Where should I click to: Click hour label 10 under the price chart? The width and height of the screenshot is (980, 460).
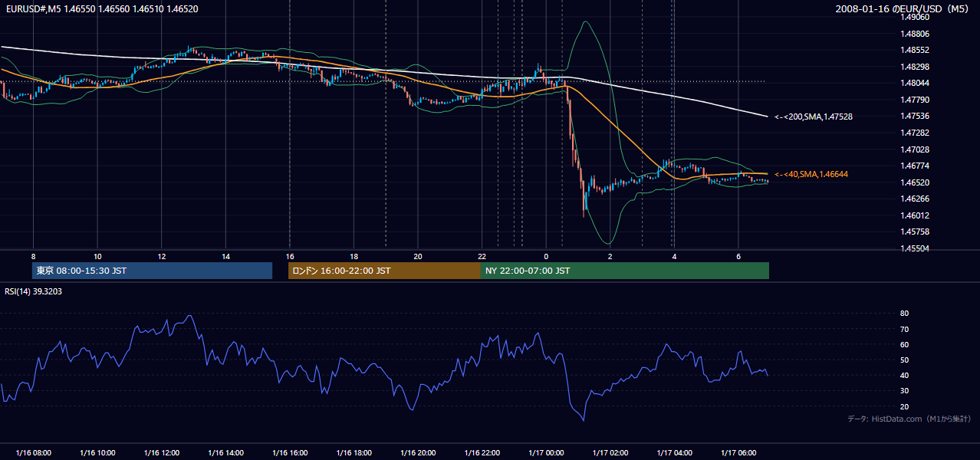point(97,256)
